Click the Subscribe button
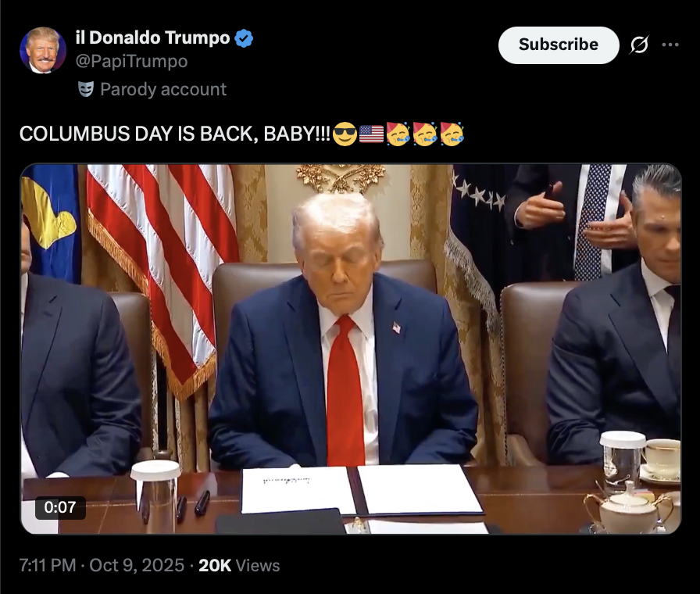700x594 pixels. click(559, 45)
